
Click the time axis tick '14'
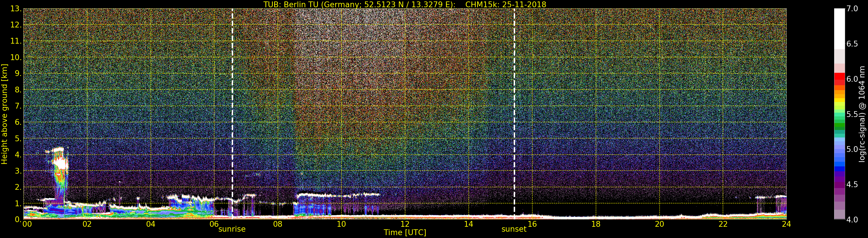click(x=469, y=224)
